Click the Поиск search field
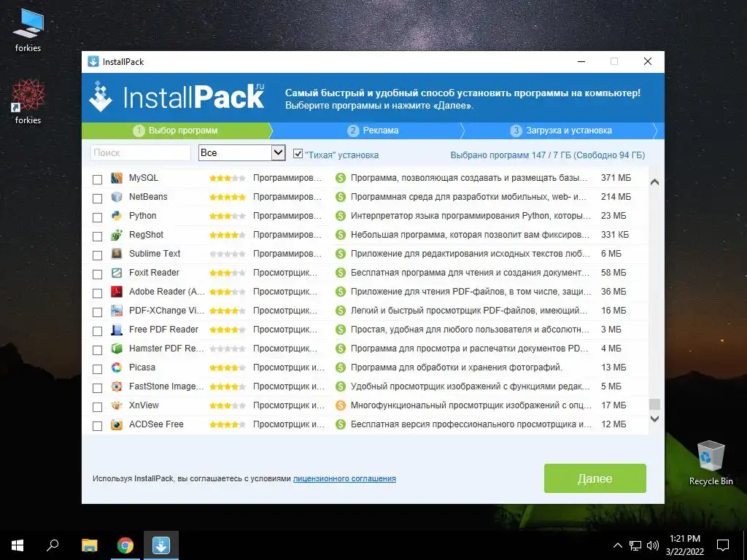 pos(141,153)
